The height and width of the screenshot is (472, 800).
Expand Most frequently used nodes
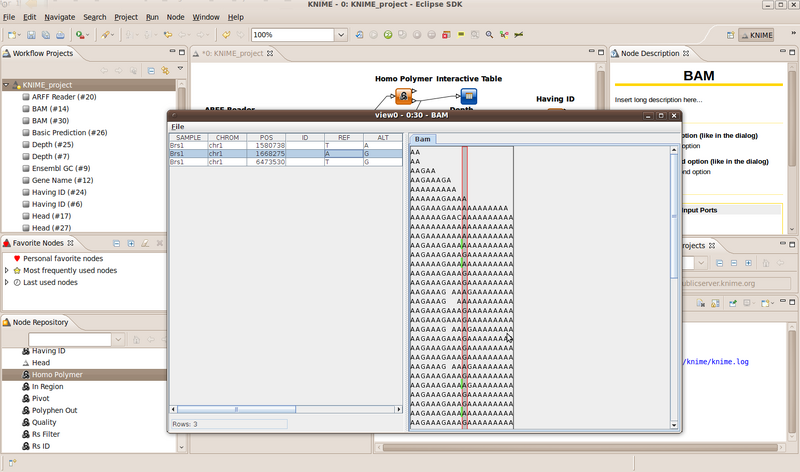(x=7, y=270)
